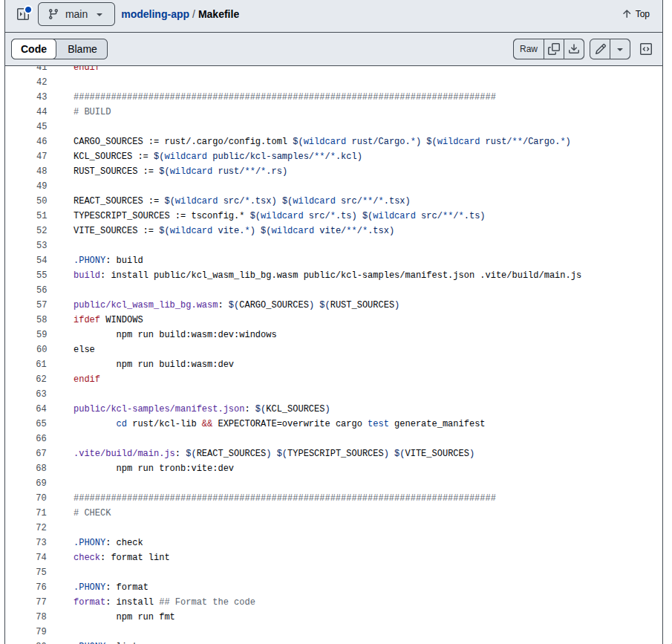Viewport: 672px width, 644px height.
Task: Click the blue notification dot indicator
Action: tap(30, 7)
